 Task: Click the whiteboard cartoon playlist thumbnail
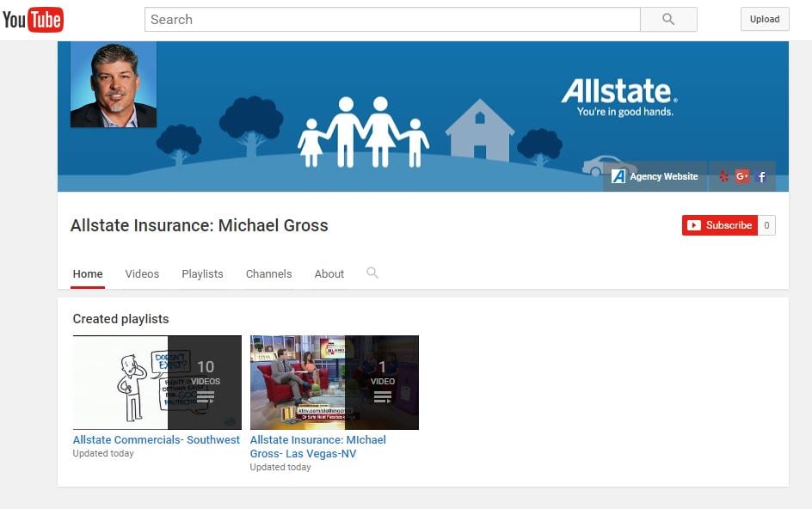pyautogui.click(x=157, y=383)
